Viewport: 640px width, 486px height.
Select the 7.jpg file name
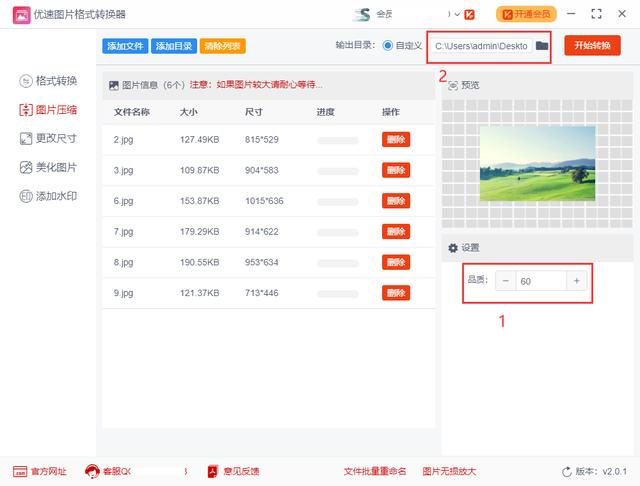[123, 231]
